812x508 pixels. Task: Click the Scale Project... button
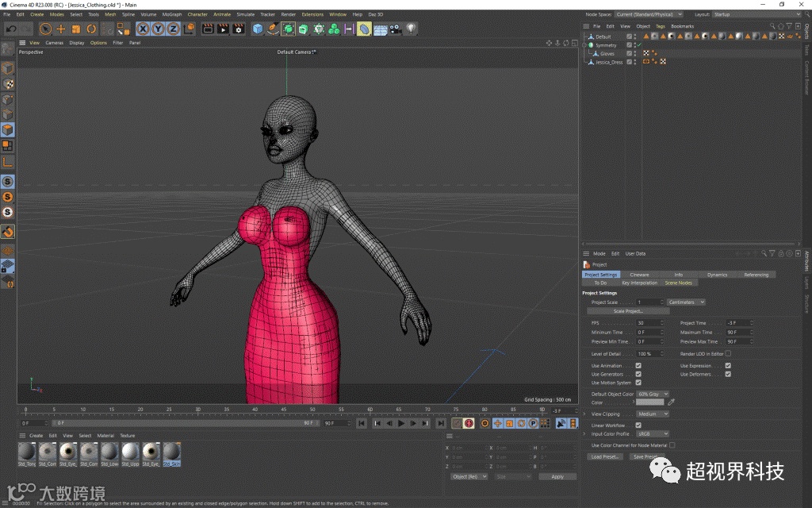[x=629, y=311]
